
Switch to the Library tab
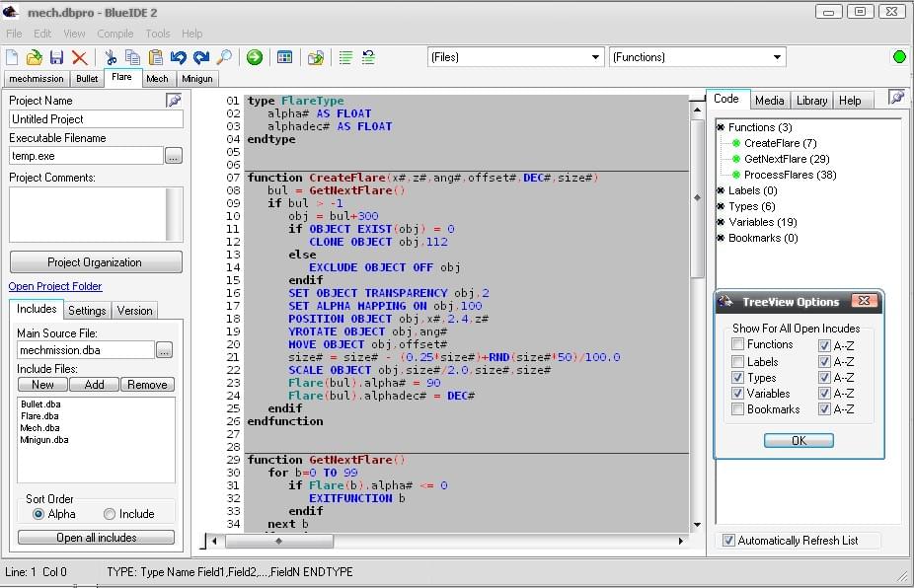(811, 101)
